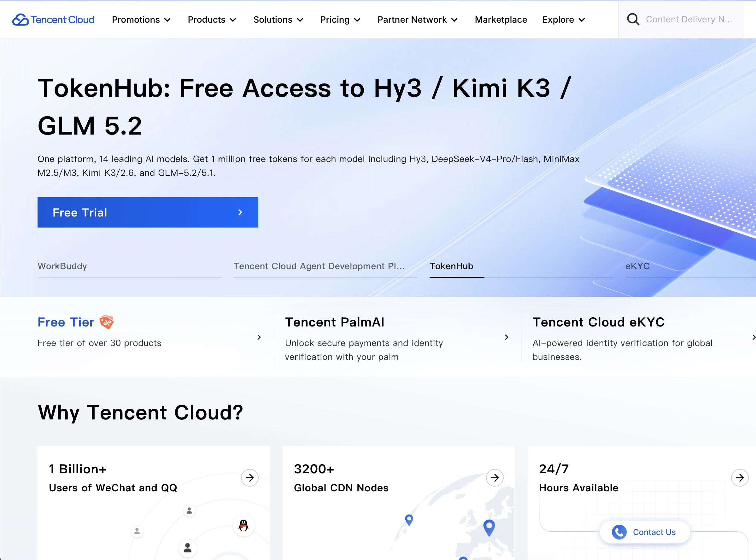The width and height of the screenshot is (756, 560).
Task: Click 'Global CDN Nodes' text
Action: coord(341,488)
